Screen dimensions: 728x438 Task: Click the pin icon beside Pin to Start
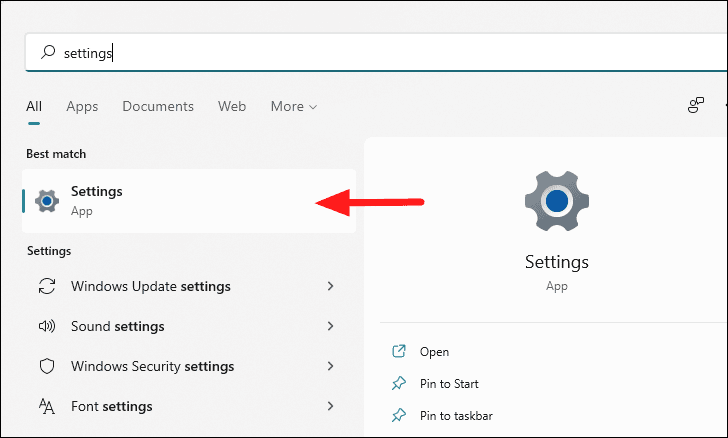point(399,383)
